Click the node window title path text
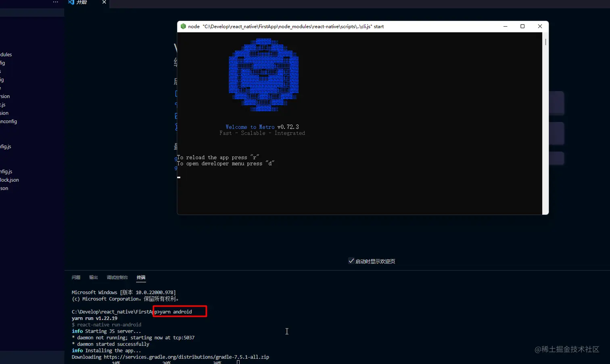This screenshot has height=364, width=610. pyautogui.click(x=293, y=26)
